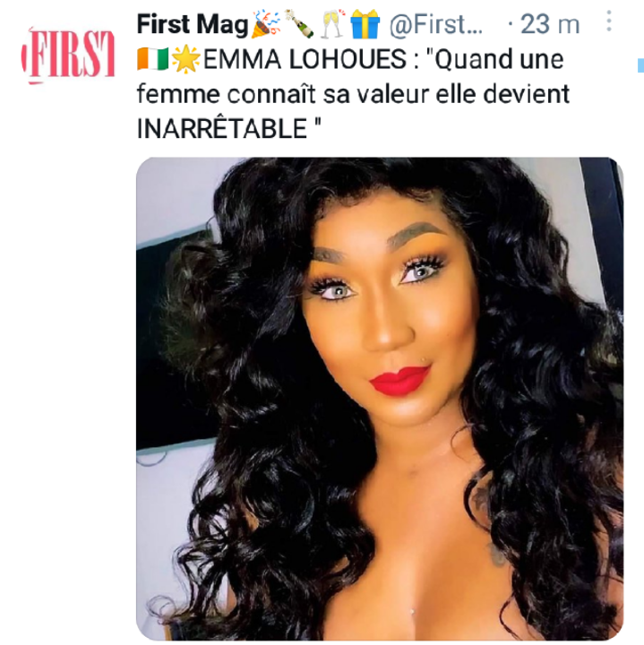The height and width of the screenshot is (645, 644).
Task: Click the party popper emoji after First Mag
Action: point(266,24)
